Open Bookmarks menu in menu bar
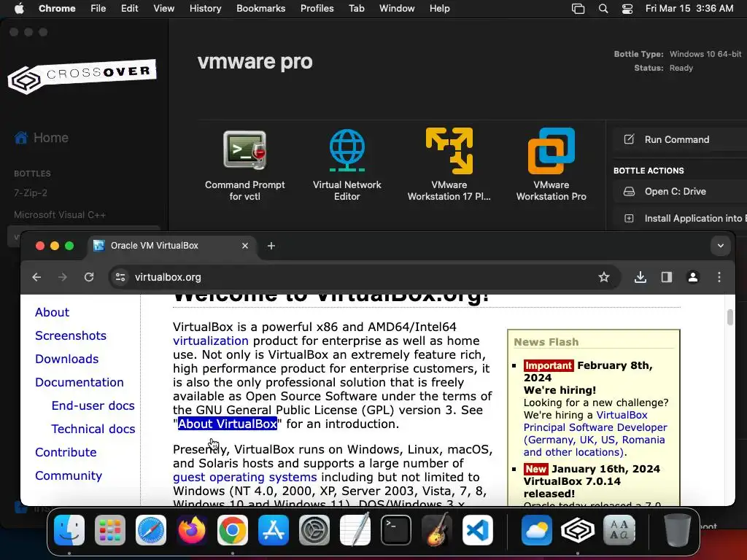Image resolution: width=747 pixels, height=560 pixels. pos(260,9)
